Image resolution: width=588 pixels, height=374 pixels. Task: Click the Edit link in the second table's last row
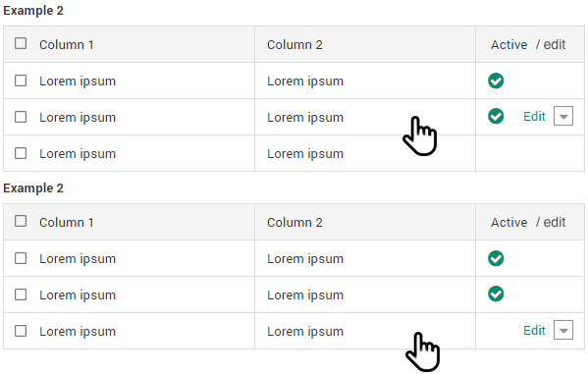click(534, 331)
